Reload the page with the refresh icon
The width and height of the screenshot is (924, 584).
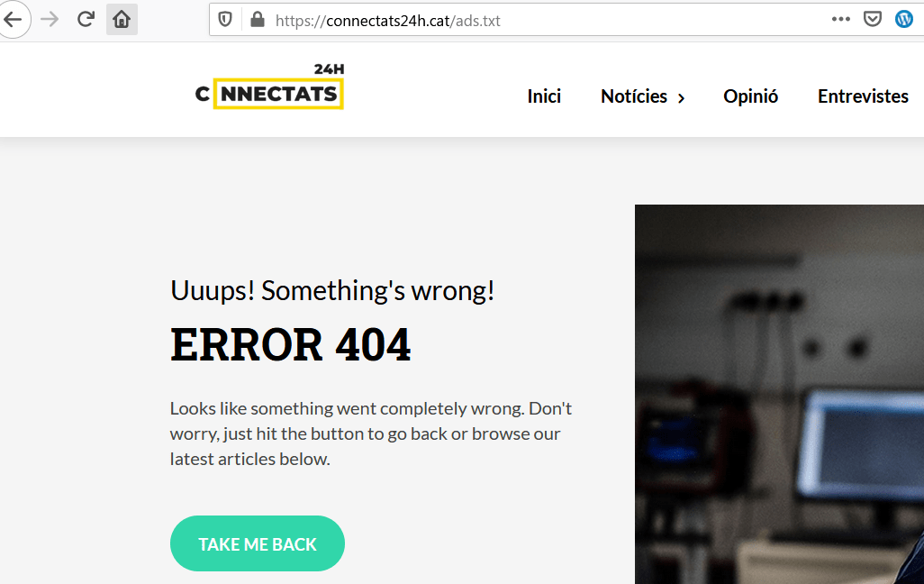[x=86, y=20]
